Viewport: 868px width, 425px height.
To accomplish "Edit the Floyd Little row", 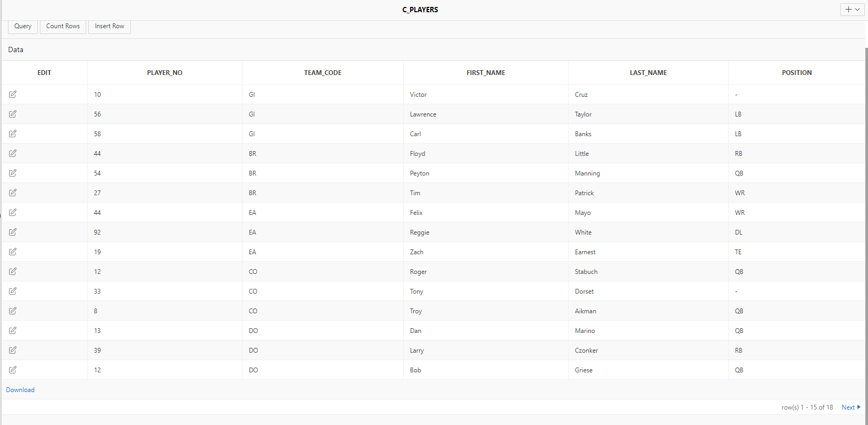I will (13, 153).
